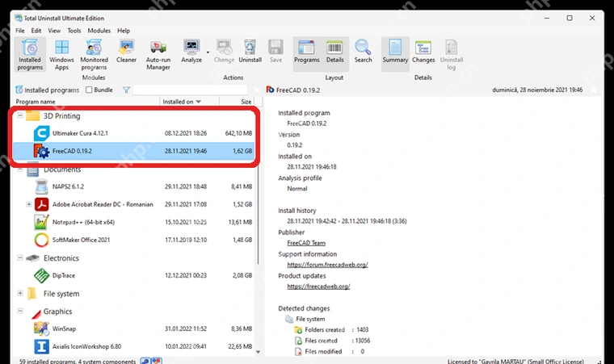Click the filter funnel icon
614x364 pixels.
coord(126,90)
